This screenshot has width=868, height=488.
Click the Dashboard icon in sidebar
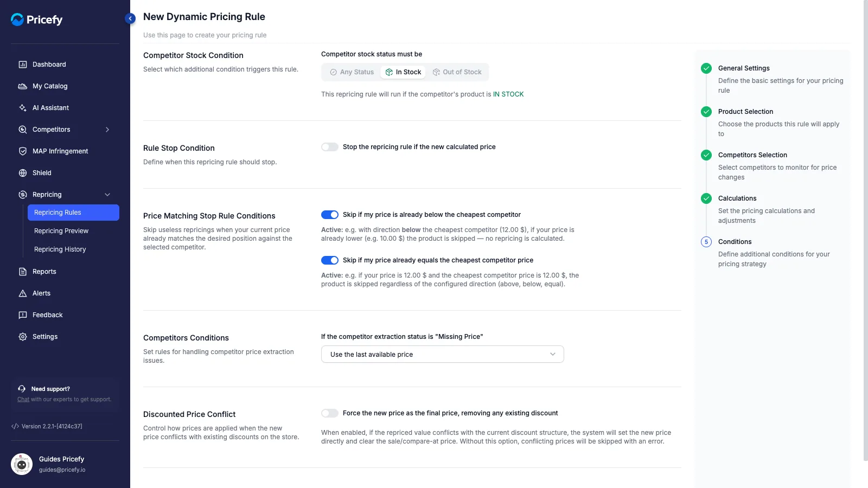[x=23, y=65]
